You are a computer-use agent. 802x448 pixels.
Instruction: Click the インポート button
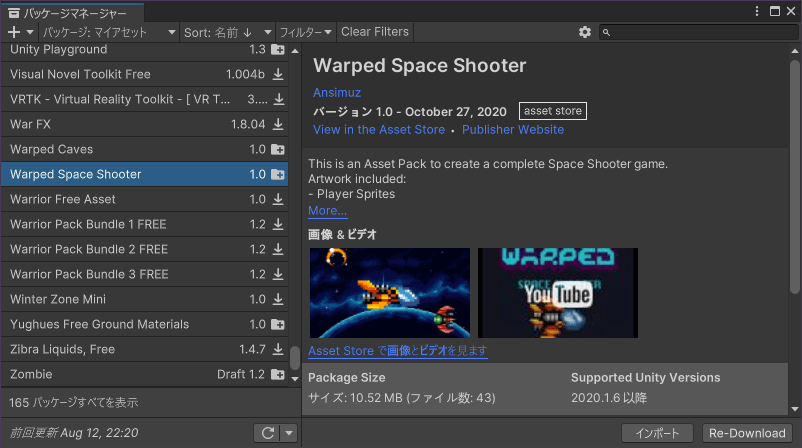click(x=657, y=433)
